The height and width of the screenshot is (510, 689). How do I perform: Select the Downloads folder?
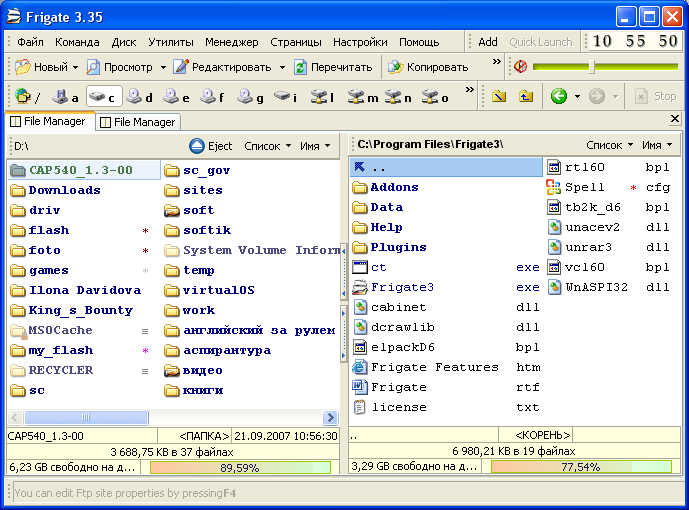(x=56, y=190)
